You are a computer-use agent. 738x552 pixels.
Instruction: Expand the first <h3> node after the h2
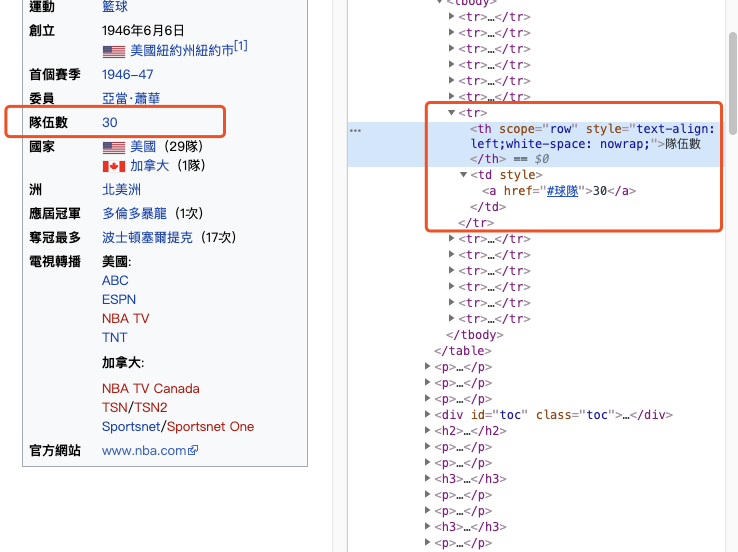pos(427,478)
